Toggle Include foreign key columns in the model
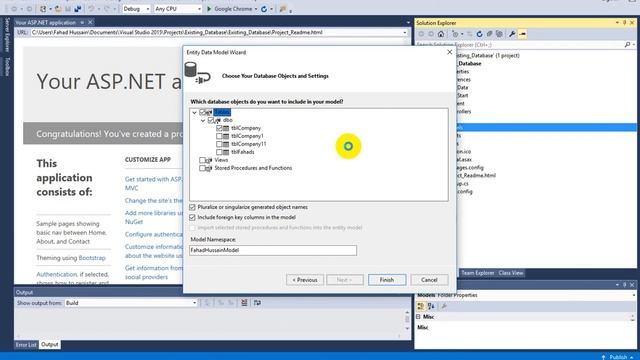This screenshot has height=360, width=640. [x=192, y=218]
